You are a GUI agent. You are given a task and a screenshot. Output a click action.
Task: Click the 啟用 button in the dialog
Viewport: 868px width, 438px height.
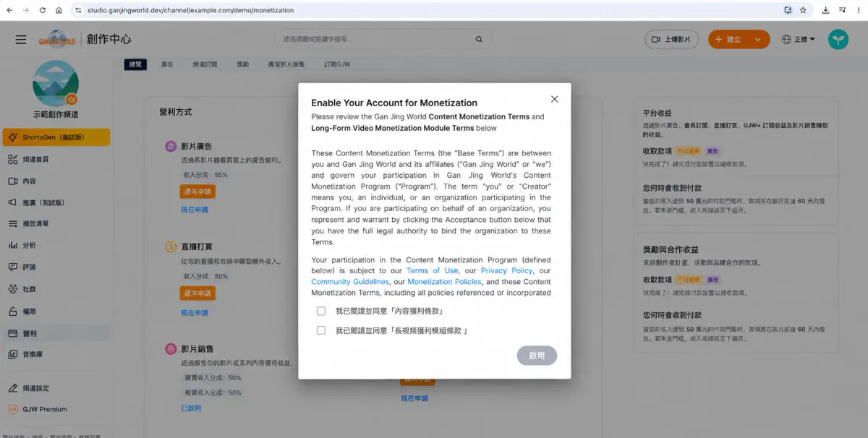tap(537, 356)
